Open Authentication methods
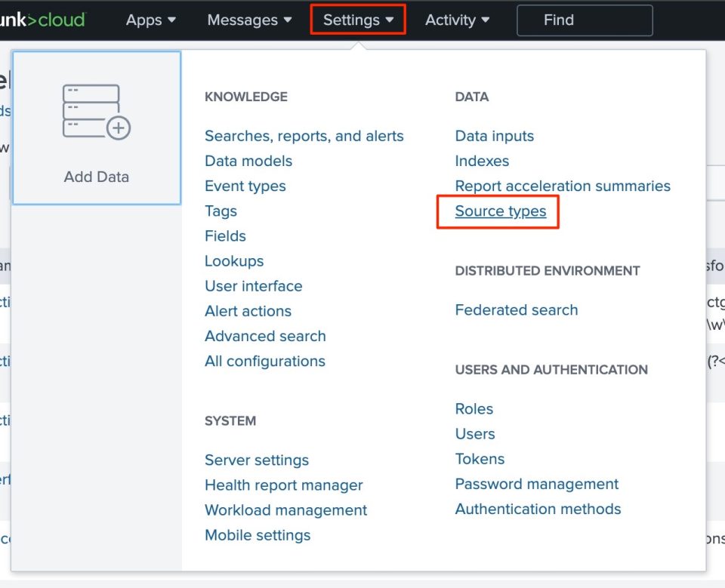 tap(538, 509)
